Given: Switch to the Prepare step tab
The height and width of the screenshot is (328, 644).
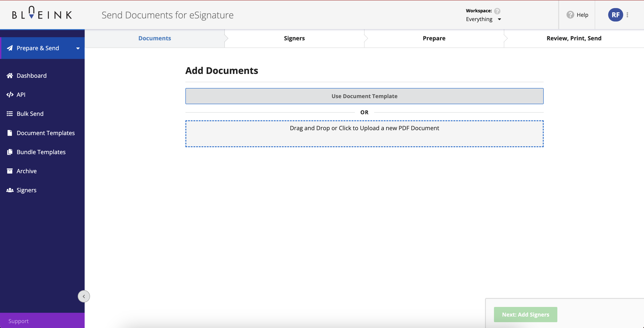Looking at the screenshot, I should (434, 38).
